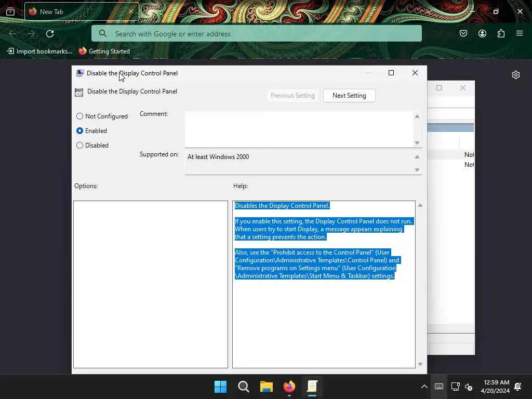The height and width of the screenshot is (399, 532).
Task: Switch to the New Tab browser tab
Action: pos(82,11)
